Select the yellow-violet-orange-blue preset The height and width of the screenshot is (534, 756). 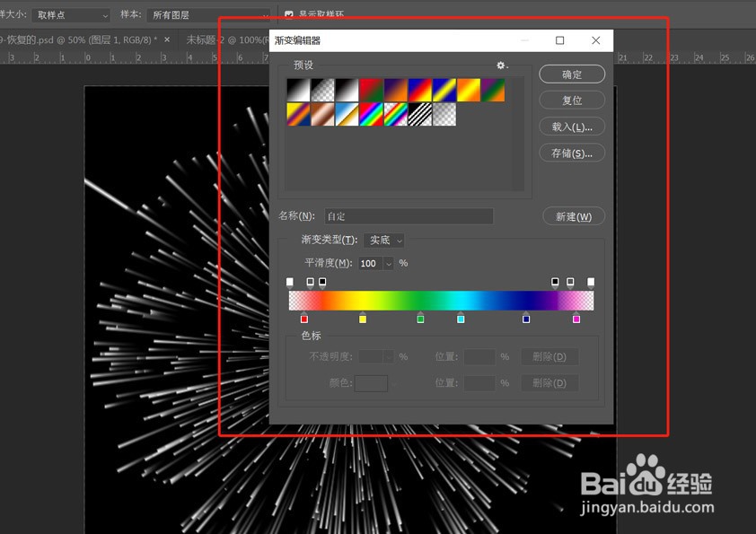298,114
